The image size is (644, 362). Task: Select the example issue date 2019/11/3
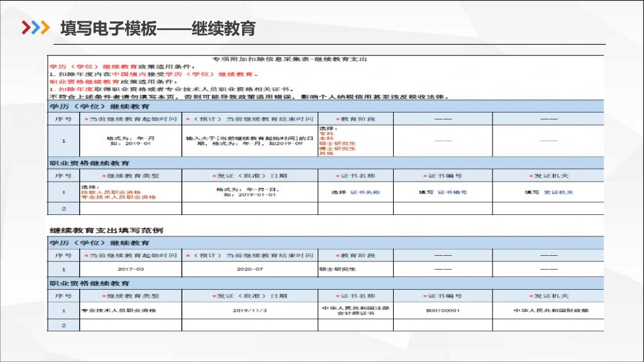250,310
